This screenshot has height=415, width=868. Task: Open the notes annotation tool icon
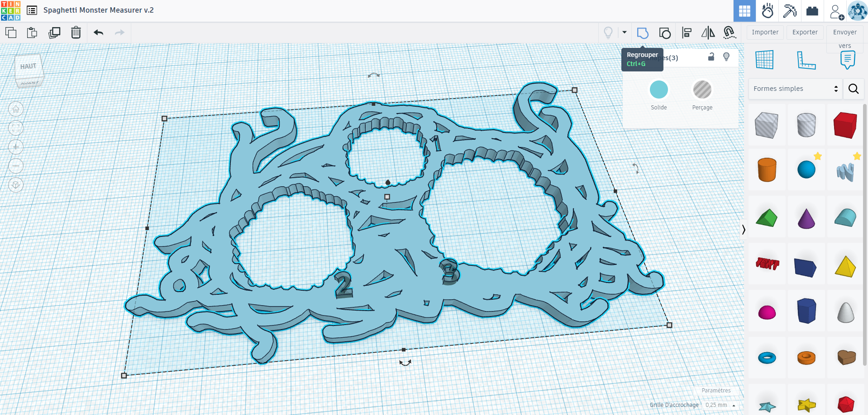pos(848,60)
